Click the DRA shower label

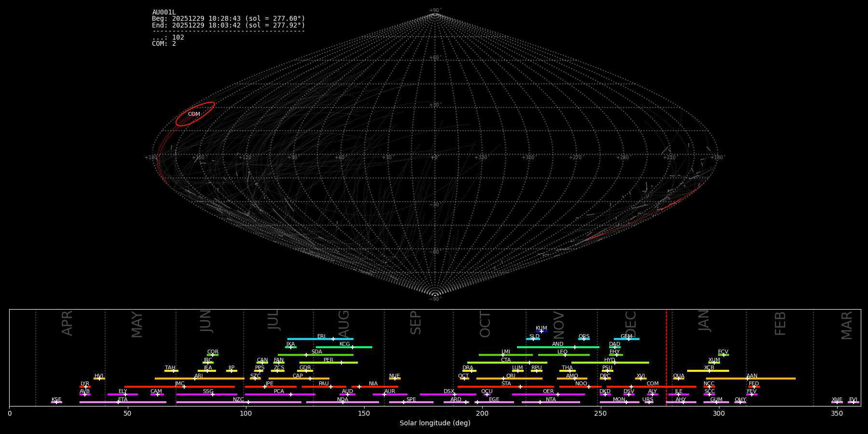click(468, 368)
